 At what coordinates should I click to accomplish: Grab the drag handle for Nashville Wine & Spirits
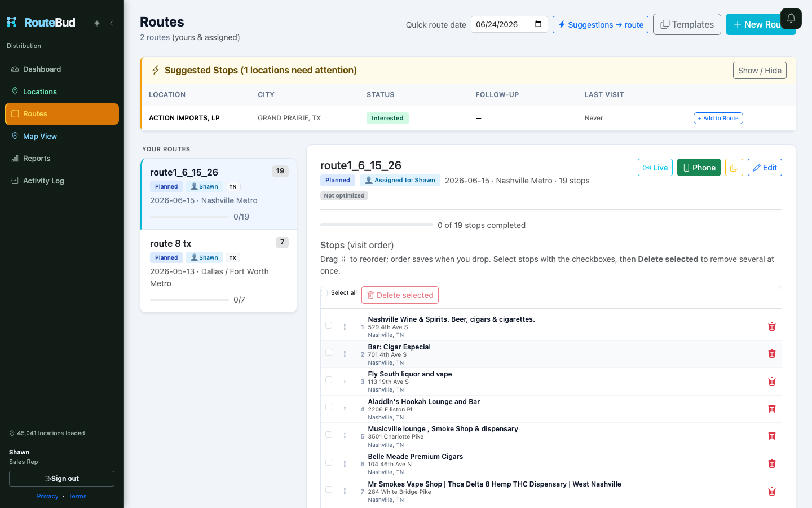pos(345,327)
